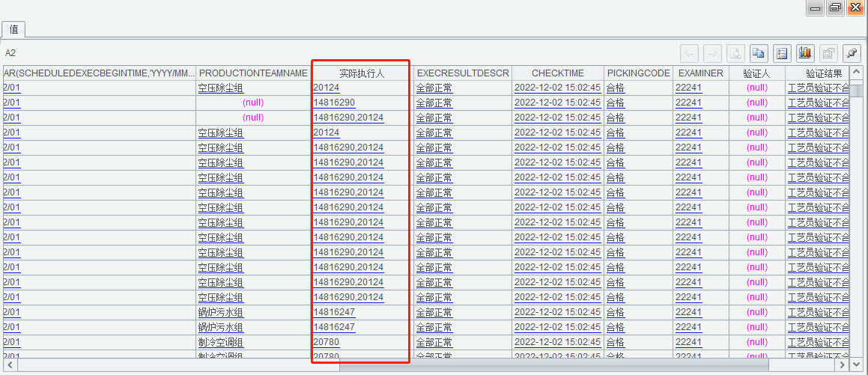
Task: Click the vertical scrollbar up arrow
Action: pos(856,73)
